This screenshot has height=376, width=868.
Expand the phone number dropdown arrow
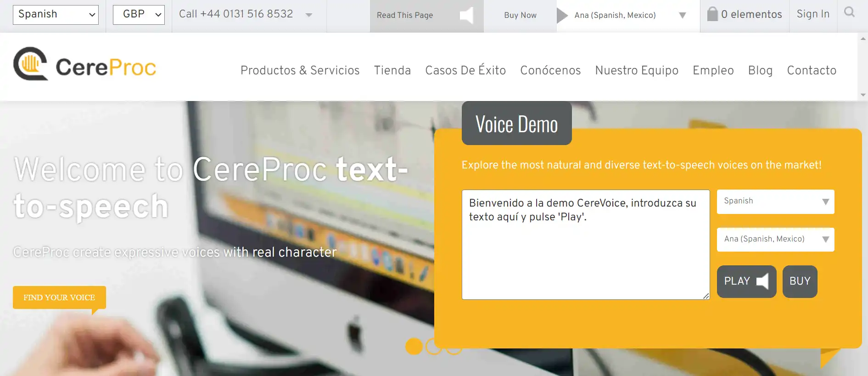pyautogui.click(x=309, y=15)
